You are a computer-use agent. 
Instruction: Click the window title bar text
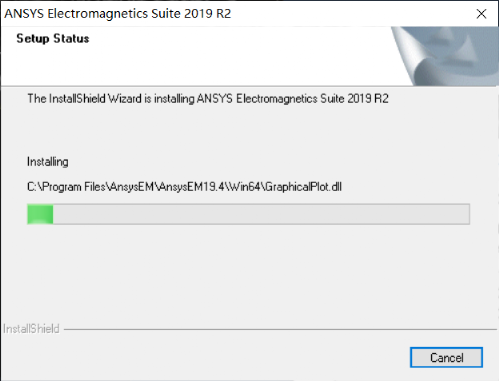[117, 14]
